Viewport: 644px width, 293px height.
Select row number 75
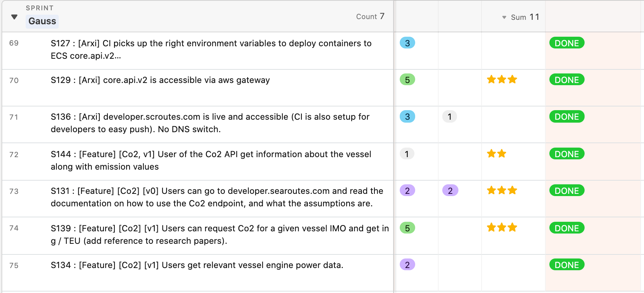[14, 265]
